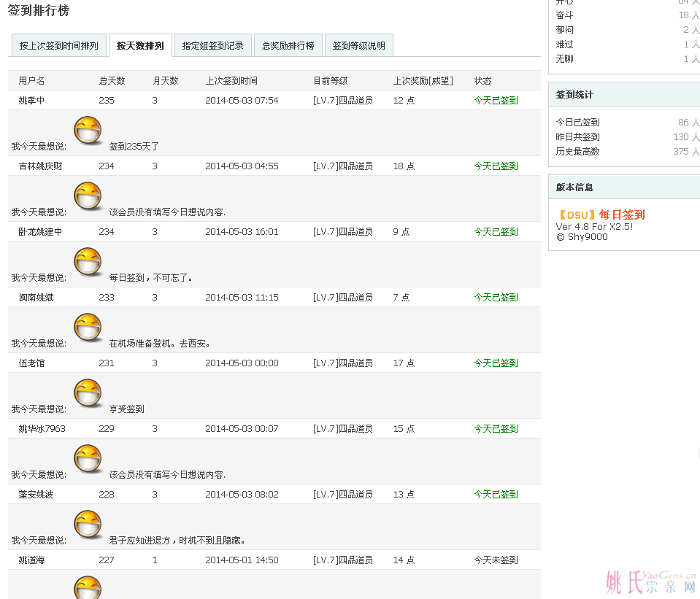
Task: Click the smiley emoticon under 姚孝中's row
Action: click(88, 131)
